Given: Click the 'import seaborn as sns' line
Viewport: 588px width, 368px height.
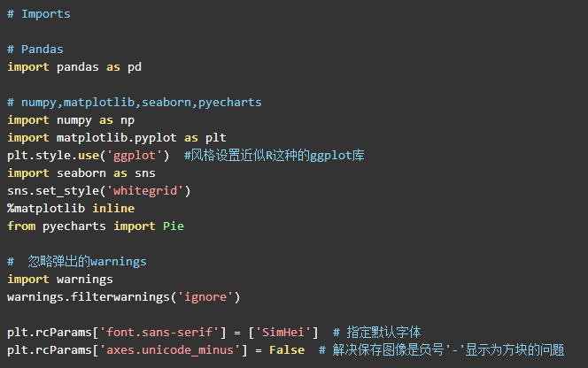Looking at the screenshot, I should click(81, 173).
